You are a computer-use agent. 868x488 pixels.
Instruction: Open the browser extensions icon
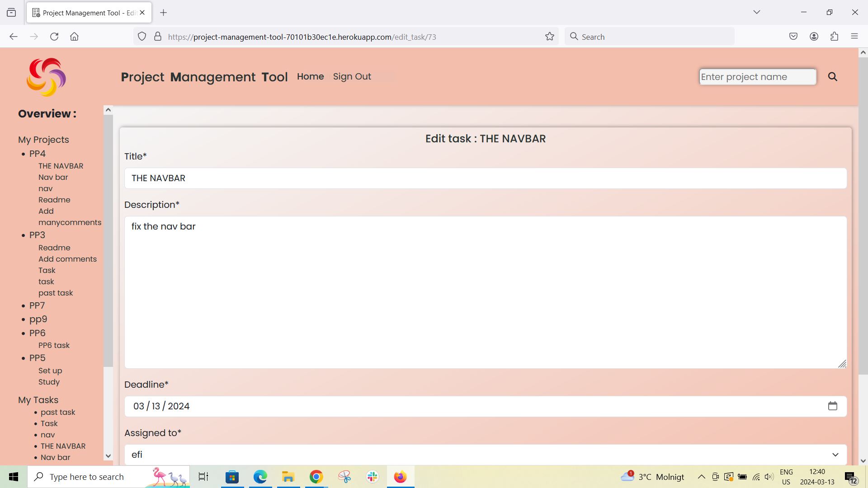pyautogui.click(x=834, y=36)
